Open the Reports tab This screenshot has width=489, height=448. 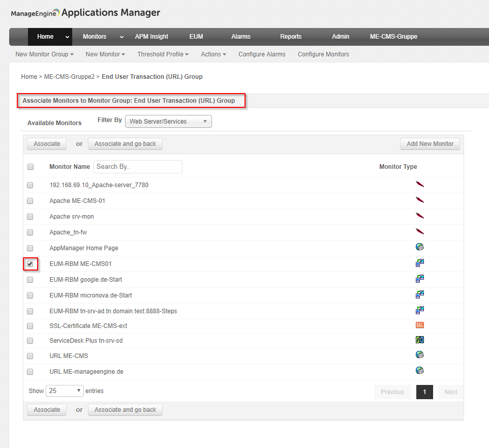pos(291,37)
